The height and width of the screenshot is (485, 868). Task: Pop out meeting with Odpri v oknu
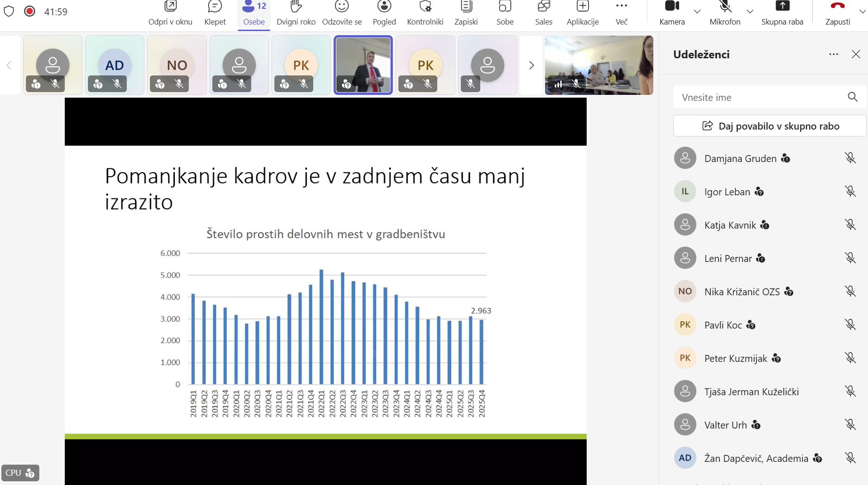tap(170, 13)
